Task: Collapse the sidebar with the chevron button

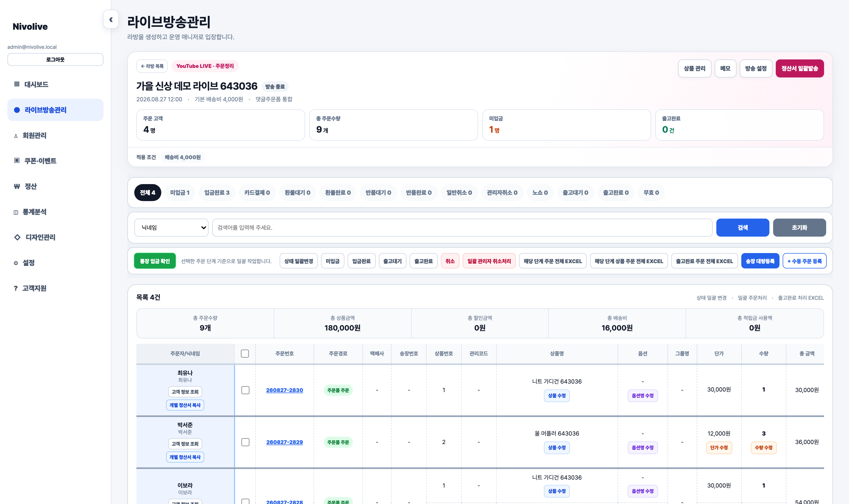Action: tap(111, 20)
